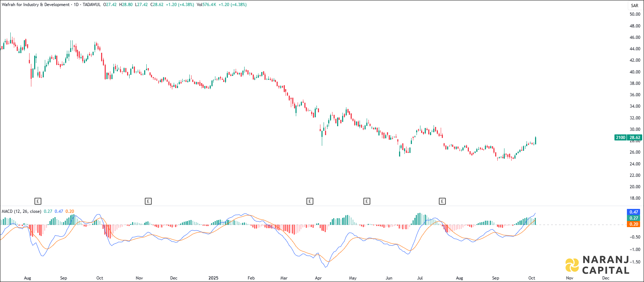Image resolution: width=644 pixels, height=282 pixels.
Task: Select the blue 0.47 MACD line label
Action: [x=634, y=212]
